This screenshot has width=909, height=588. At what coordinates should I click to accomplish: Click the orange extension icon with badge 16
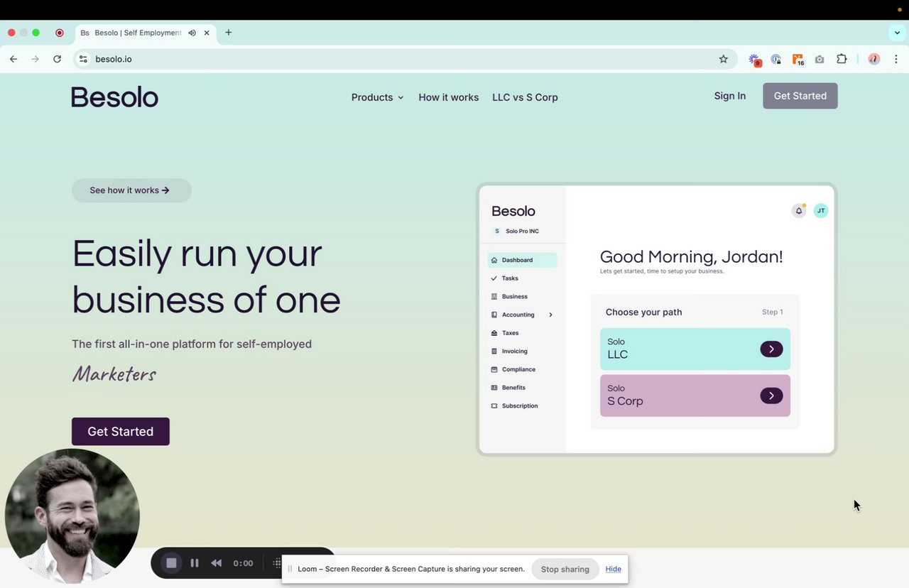coord(798,60)
